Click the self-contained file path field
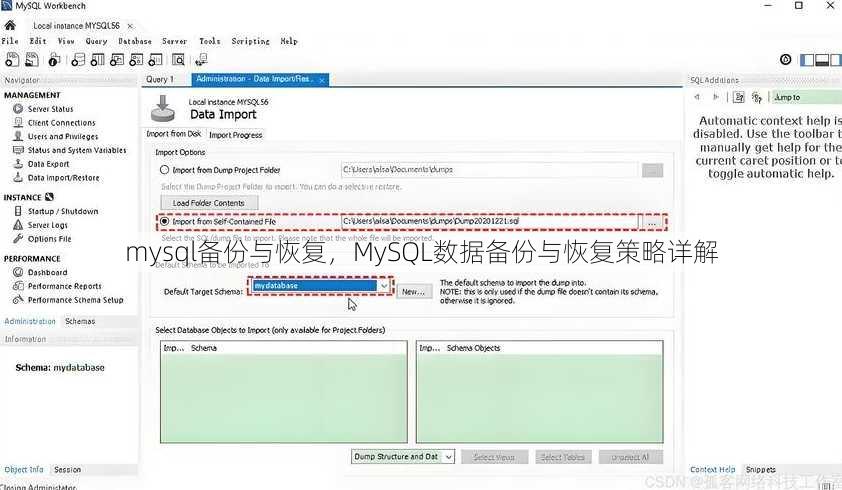The width and height of the screenshot is (842, 490). [489, 221]
